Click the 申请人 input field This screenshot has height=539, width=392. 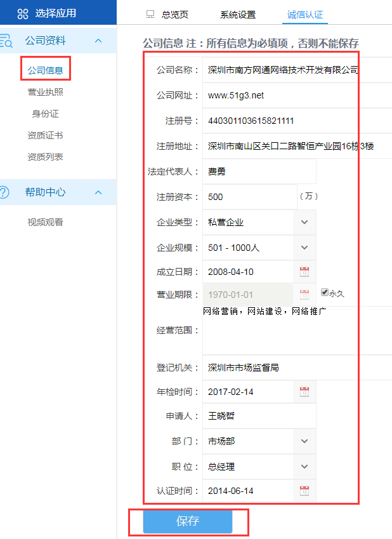point(259,416)
